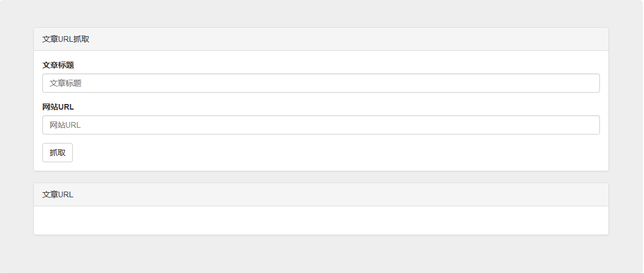Focus the 网站URL input box
The image size is (644, 273).
click(321, 125)
